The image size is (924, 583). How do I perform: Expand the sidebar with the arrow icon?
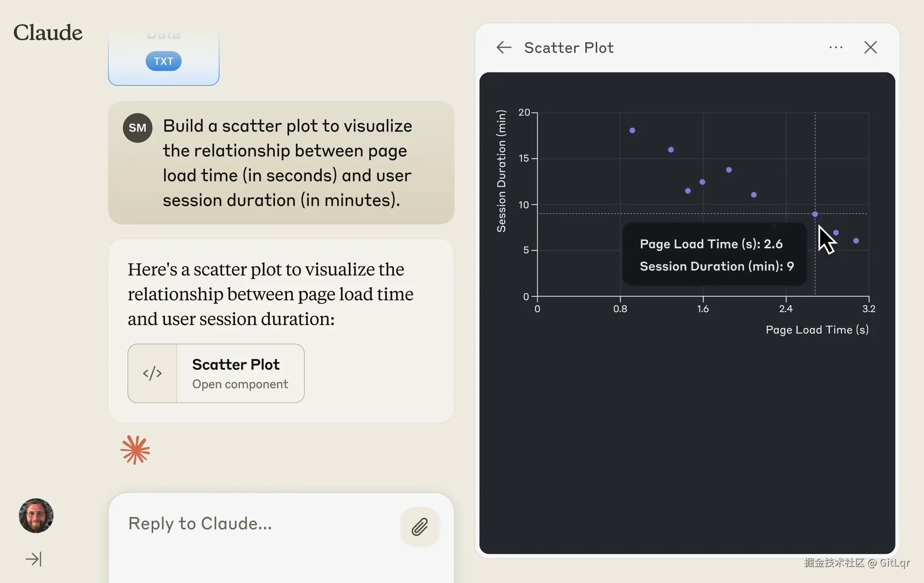click(x=34, y=559)
